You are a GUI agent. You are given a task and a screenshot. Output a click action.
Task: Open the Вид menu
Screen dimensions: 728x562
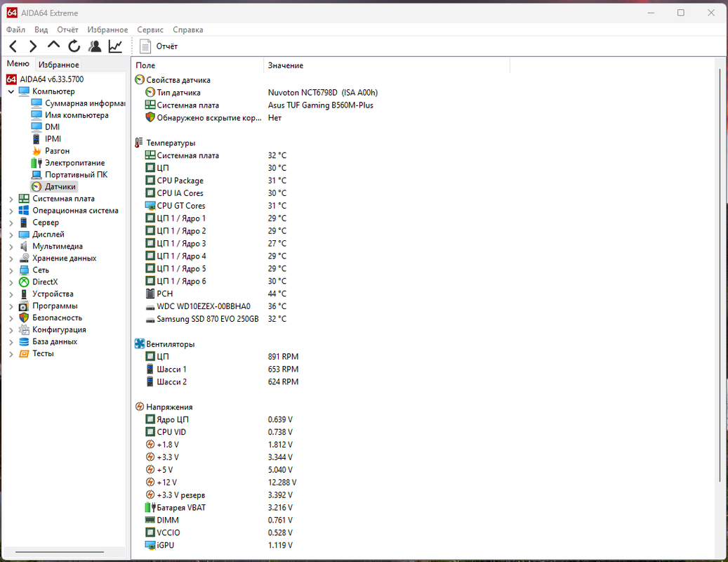point(41,30)
